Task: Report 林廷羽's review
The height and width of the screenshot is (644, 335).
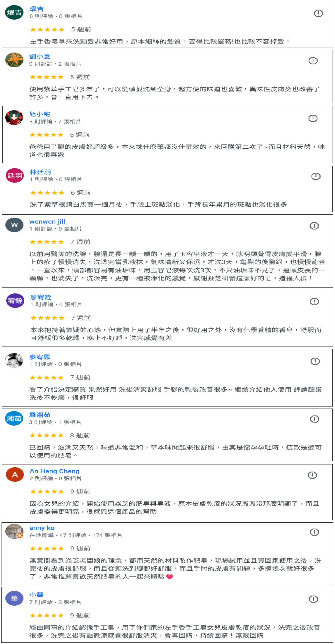Action: [316, 176]
